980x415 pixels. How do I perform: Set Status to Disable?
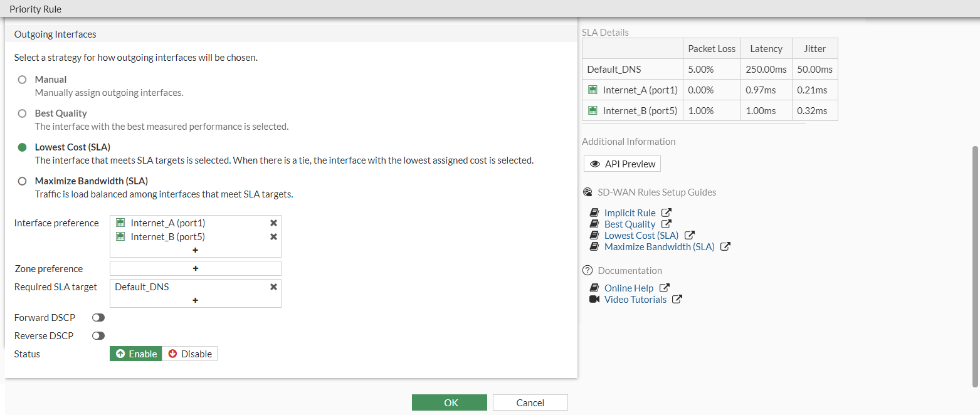pos(190,354)
